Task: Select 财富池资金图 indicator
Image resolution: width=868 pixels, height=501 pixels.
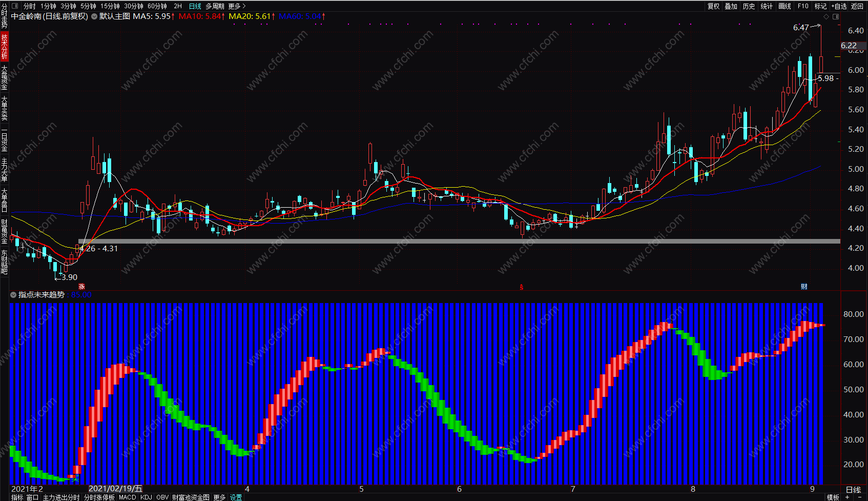Action: 191,497
